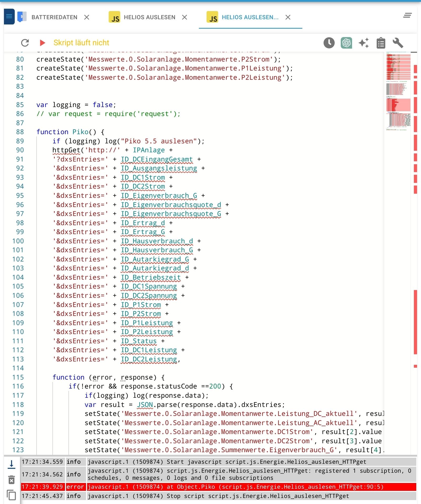The width and height of the screenshot is (421, 504).
Task: Switch to the BATTERIEDATEN tab
Action: [x=54, y=17]
